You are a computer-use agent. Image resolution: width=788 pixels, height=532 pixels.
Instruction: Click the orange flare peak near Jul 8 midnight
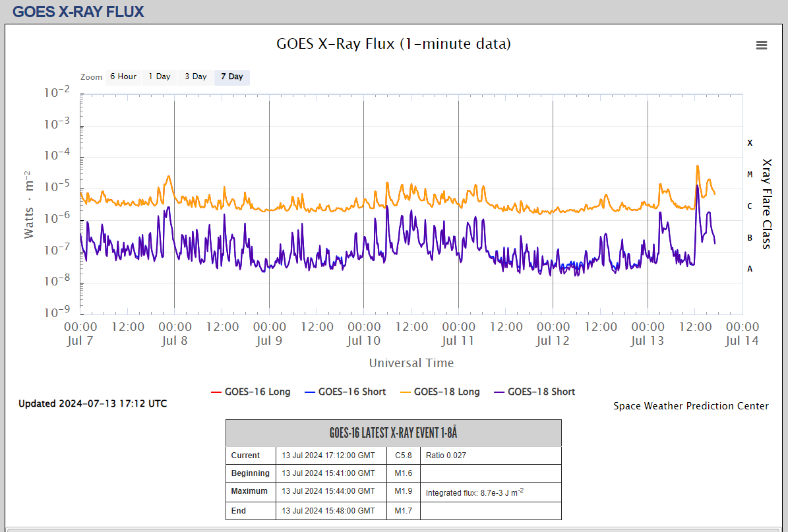169,177
